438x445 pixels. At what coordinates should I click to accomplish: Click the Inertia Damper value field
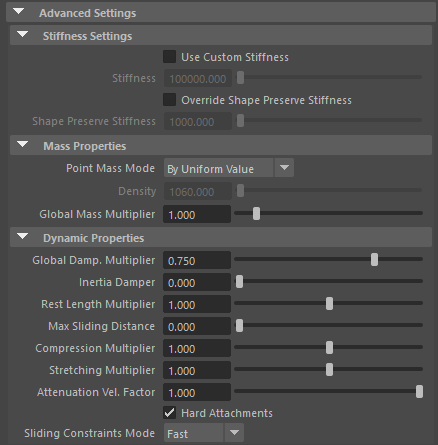[197, 282]
